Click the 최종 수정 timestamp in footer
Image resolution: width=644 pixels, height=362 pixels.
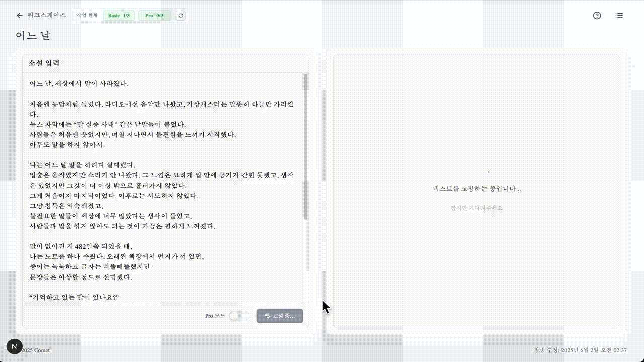coord(580,350)
